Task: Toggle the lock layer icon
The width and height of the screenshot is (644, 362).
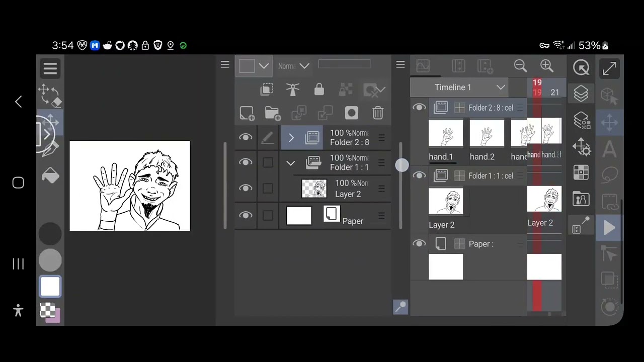Action: tap(319, 89)
